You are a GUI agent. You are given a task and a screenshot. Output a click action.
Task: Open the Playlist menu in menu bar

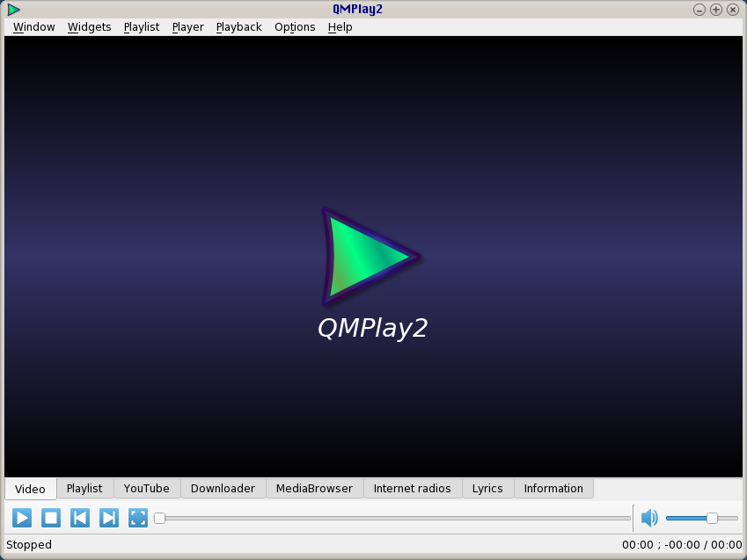[x=142, y=27]
